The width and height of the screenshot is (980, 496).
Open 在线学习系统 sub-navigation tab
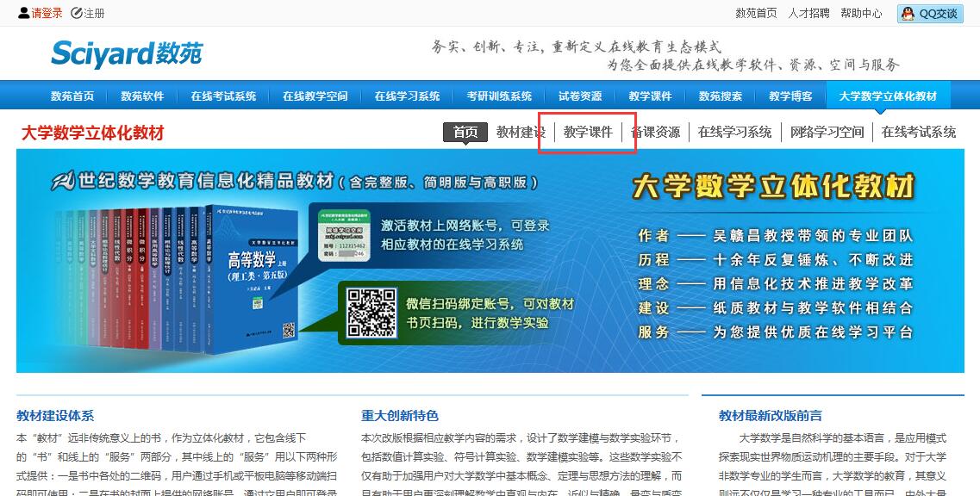(735, 132)
